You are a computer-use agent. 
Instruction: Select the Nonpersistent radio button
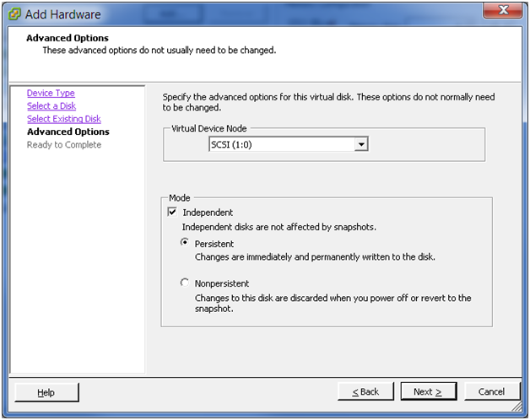pos(185,283)
